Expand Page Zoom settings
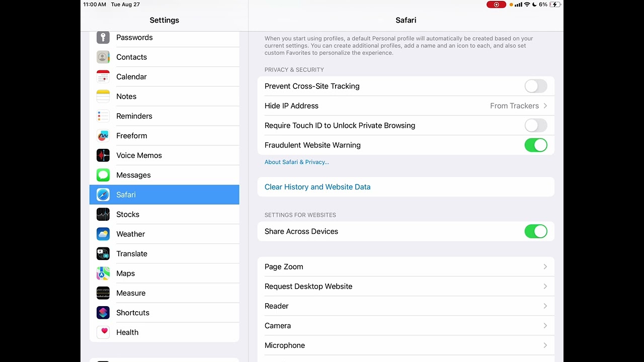The width and height of the screenshot is (644, 362). tap(406, 266)
